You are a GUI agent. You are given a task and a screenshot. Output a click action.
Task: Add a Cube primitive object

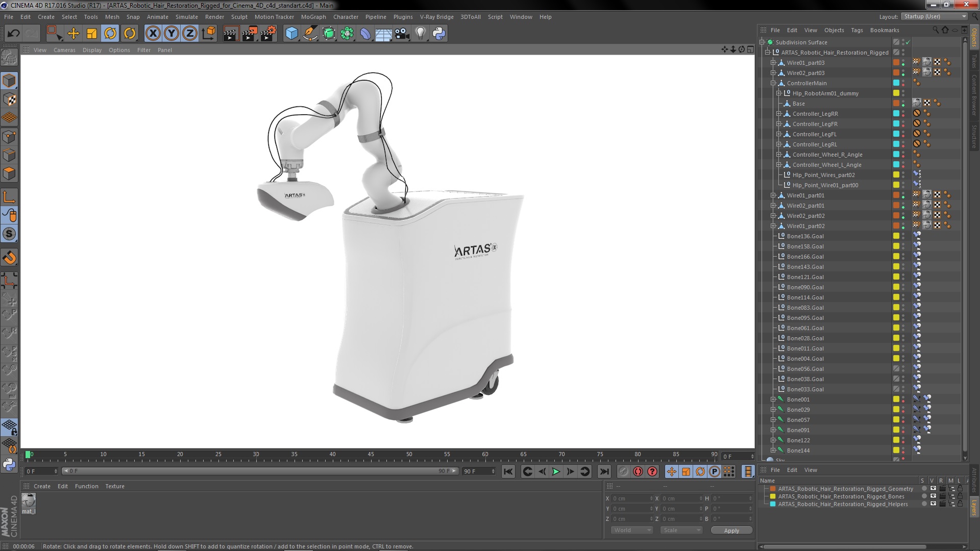291,34
